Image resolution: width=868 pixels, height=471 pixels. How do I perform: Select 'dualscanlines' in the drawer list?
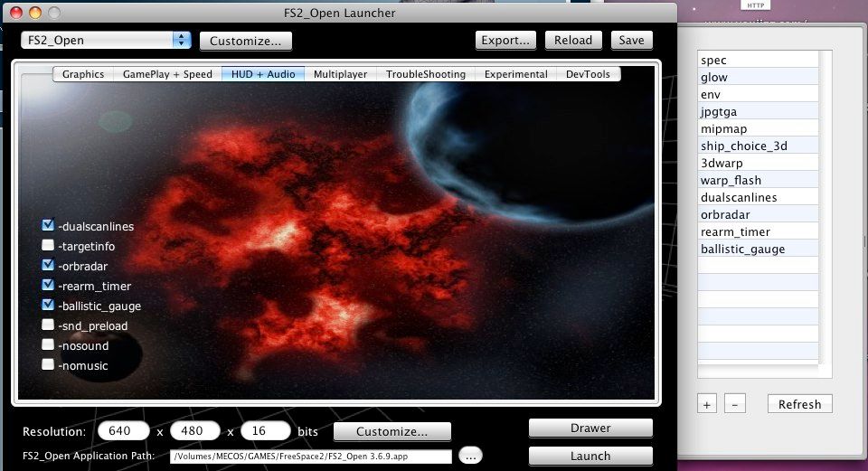pyautogui.click(x=758, y=197)
